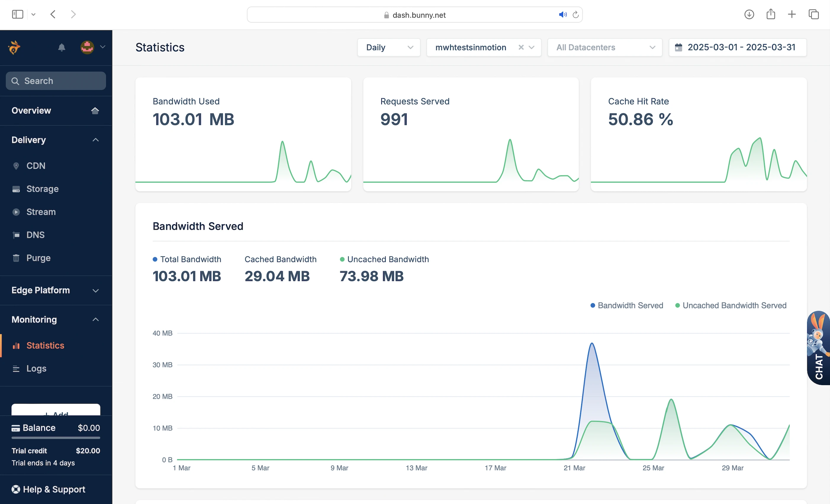Click the bunny.net logo icon

point(14,47)
